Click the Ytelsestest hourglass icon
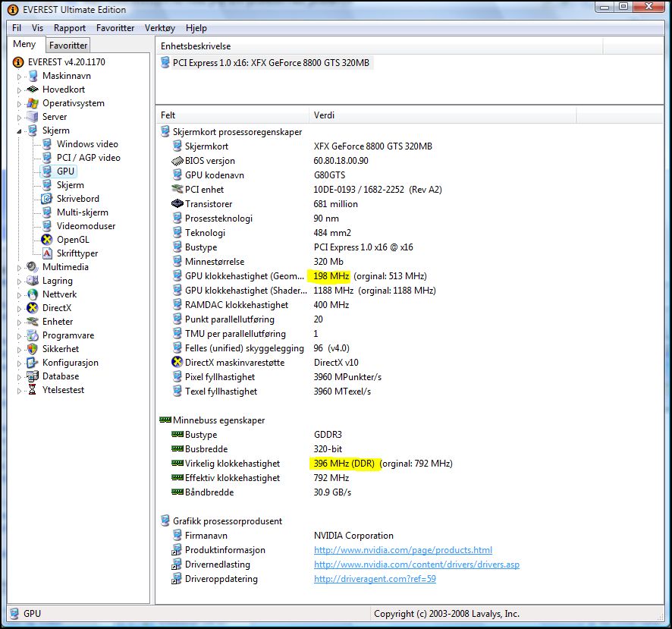672x629 pixels. click(x=33, y=390)
